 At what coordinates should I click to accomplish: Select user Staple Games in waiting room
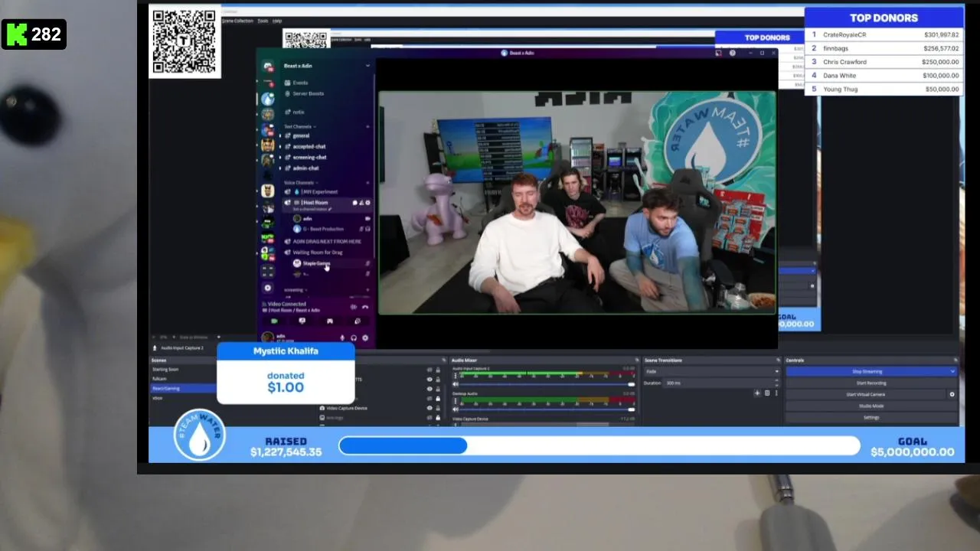pyautogui.click(x=315, y=263)
